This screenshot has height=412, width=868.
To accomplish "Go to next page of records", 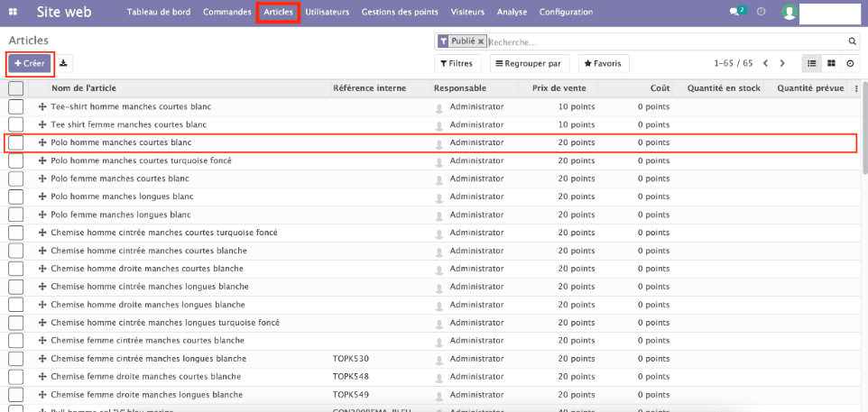I will (782, 63).
